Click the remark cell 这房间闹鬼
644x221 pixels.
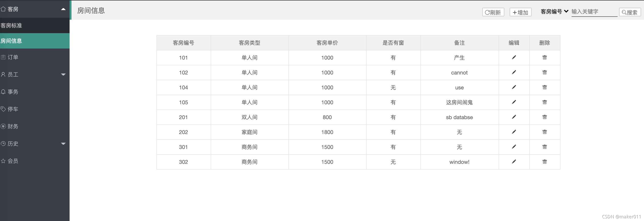coord(459,102)
